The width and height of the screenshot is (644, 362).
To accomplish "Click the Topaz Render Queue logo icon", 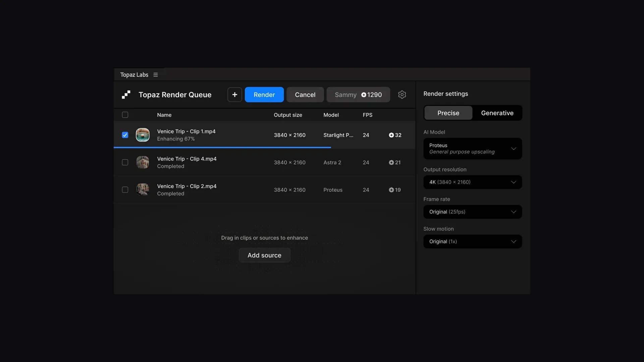I will pos(126,95).
